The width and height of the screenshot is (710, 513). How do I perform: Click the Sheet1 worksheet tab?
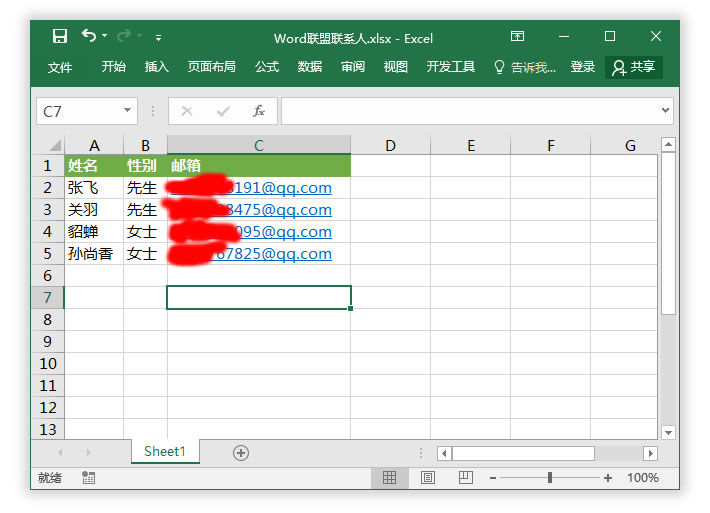pos(165,451)
